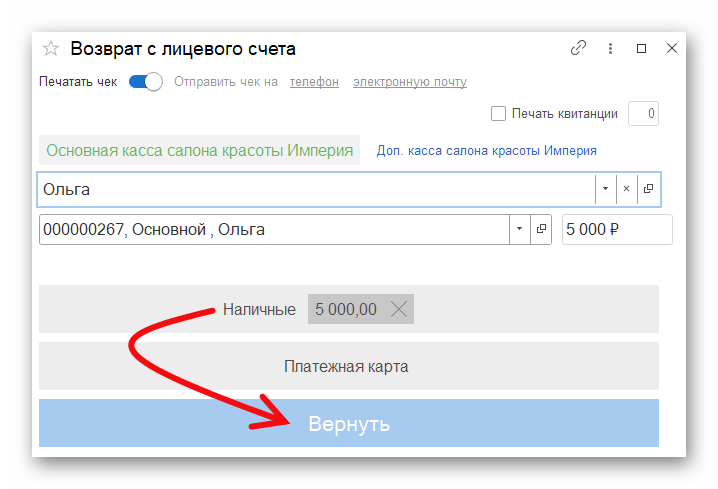Open the three-dot more options menu
718x489 pixels.
pyautogui.click(x=610, y=48)
